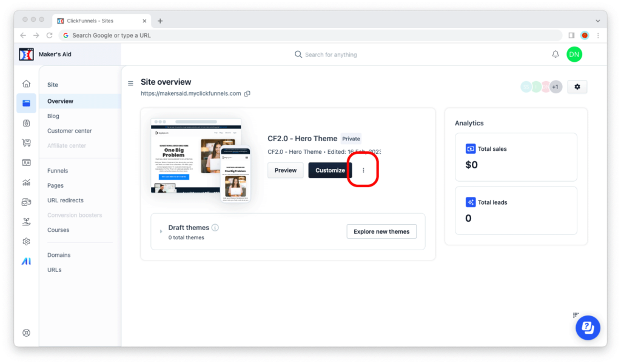Open the tab list dropdown chevron
This screenshot has height=364, width=621.
point(598,21)
